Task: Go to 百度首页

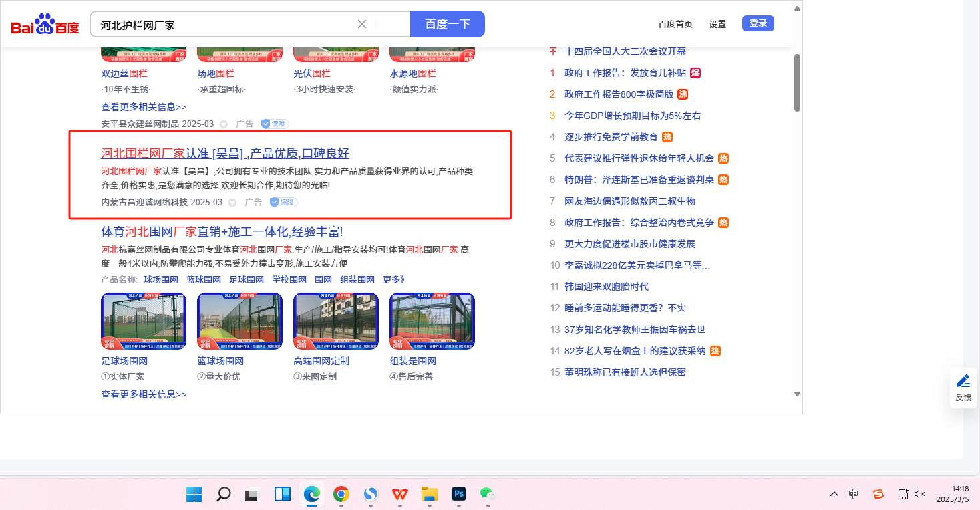Action: click(x=675, y=24)
